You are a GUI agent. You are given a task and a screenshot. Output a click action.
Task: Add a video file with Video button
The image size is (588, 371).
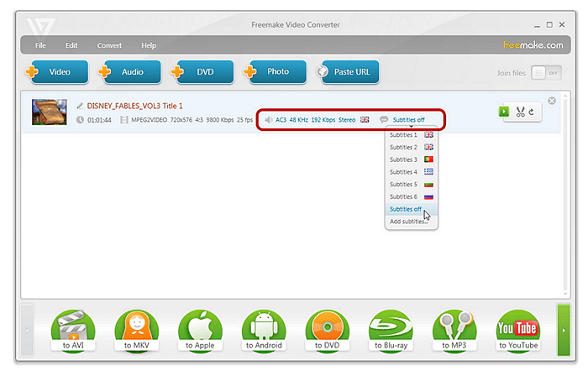[x=58, y=71]
